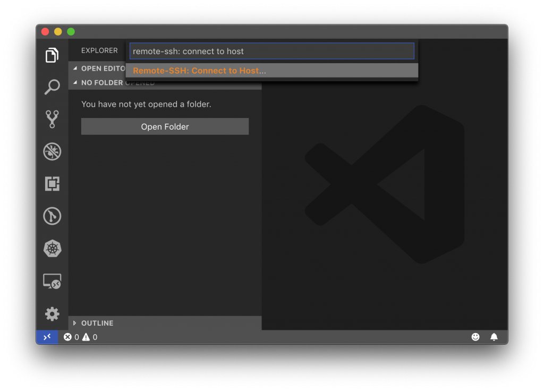Click the EXPLORER panel title

coord(99,50)
